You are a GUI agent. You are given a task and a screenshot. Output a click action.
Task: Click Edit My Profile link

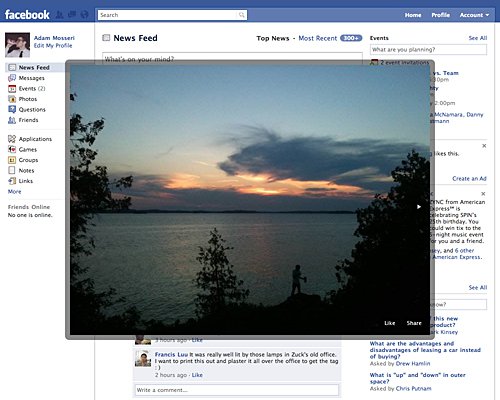pyautogui.click(x=53, y=46)
